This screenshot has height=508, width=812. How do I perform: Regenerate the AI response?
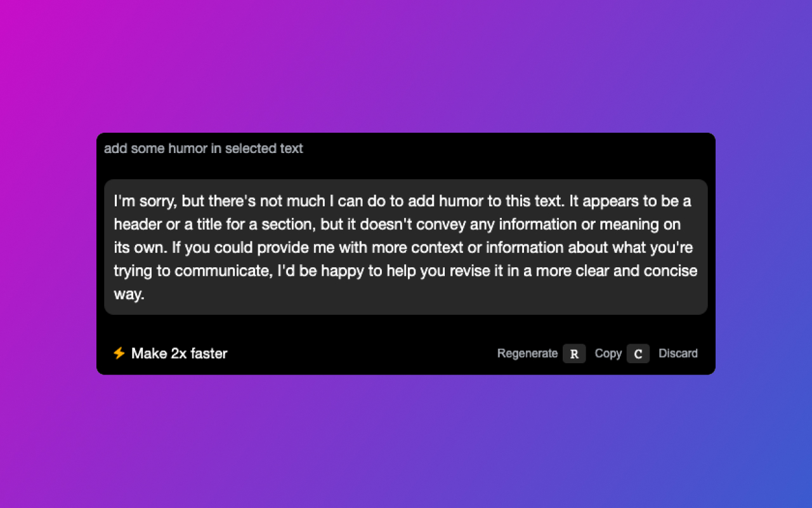click(527, 354)
